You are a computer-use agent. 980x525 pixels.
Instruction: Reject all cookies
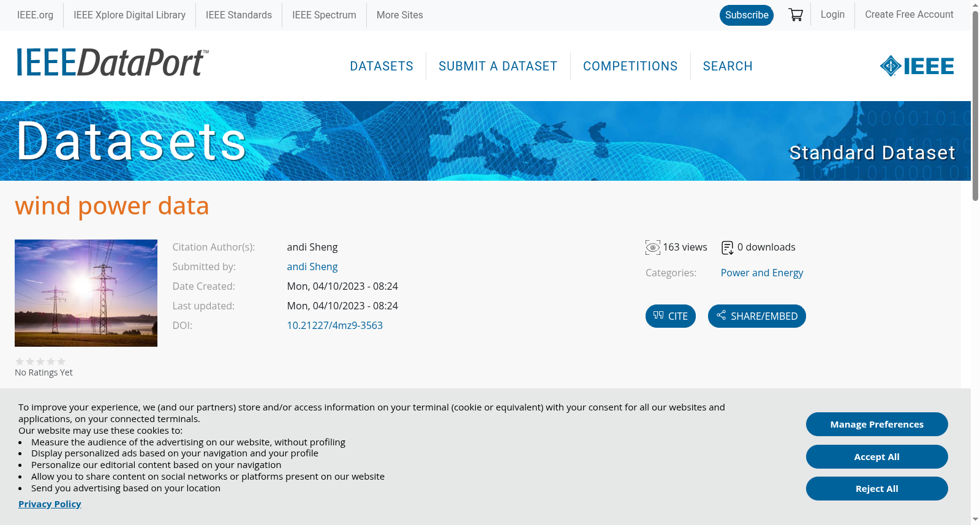point(877,488)
